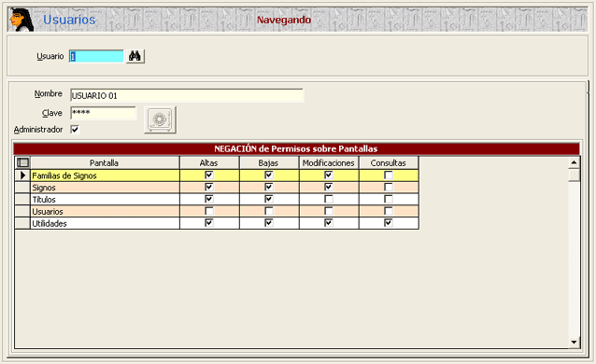Click the Usuario label
Screen dimensions: 596x364
(50, 56)
